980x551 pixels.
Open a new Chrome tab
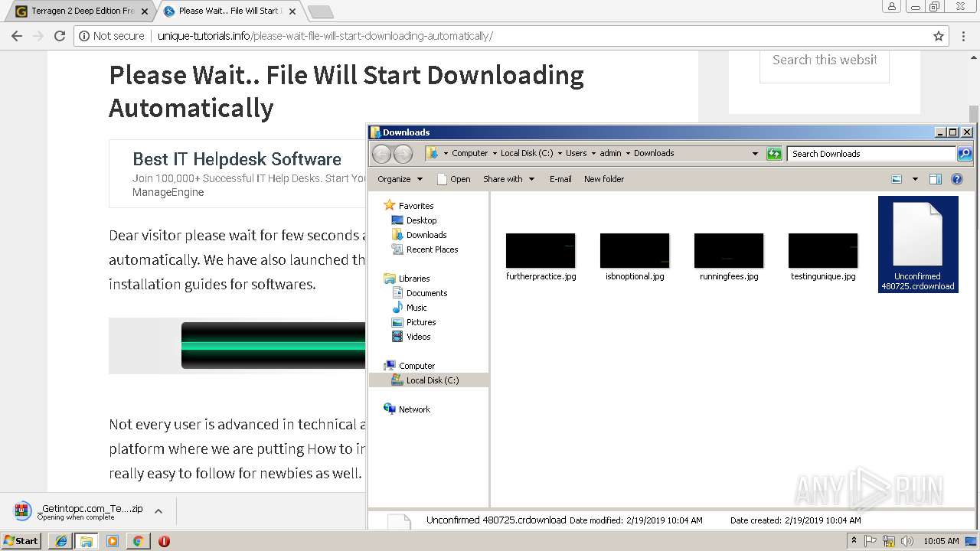pos(320,11)
